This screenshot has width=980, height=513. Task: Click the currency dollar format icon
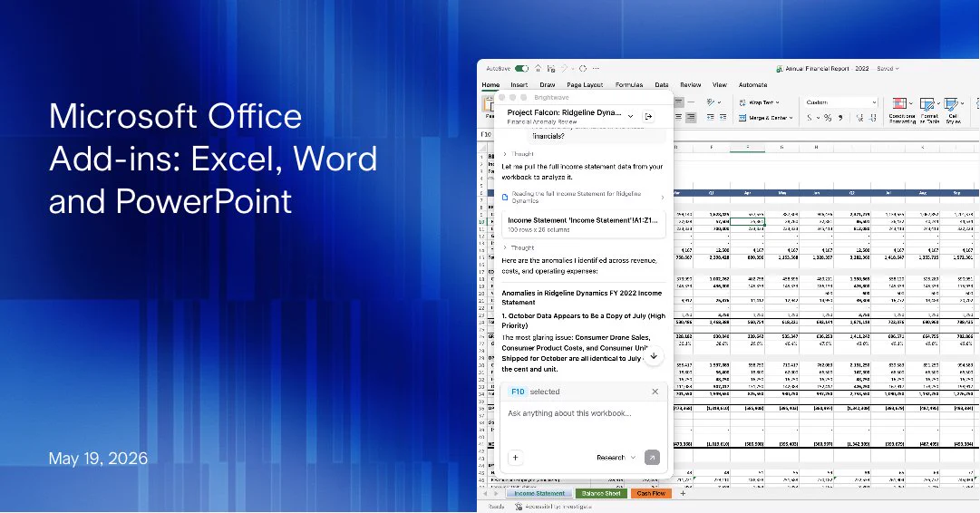click(810, 118)
